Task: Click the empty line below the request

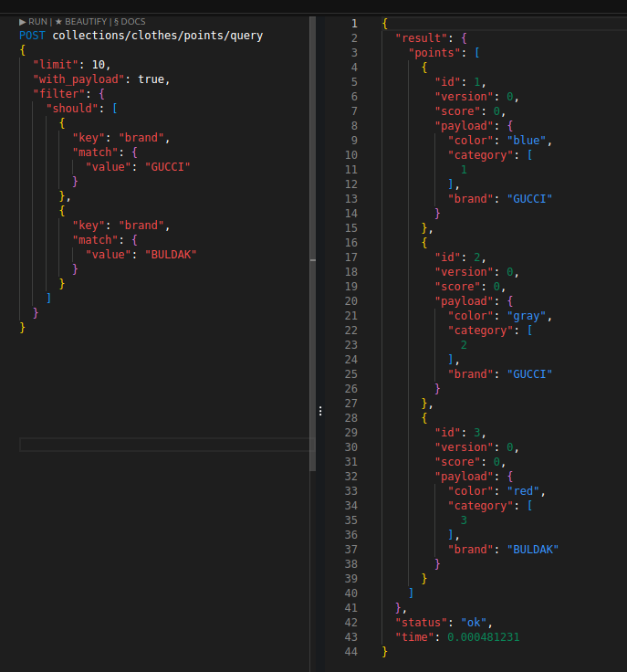Action: point(164,445)
